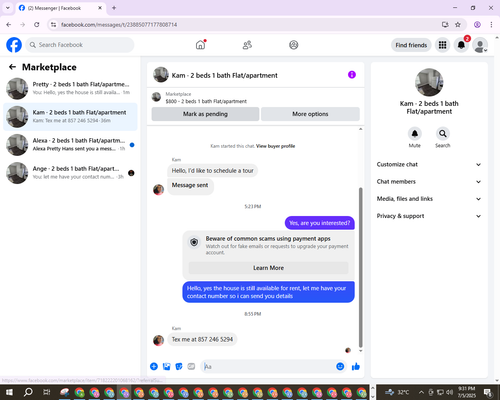Click Mark as pending button
Image resolution: width=500 pixels, height=400 pixels.
click(205, 114)
